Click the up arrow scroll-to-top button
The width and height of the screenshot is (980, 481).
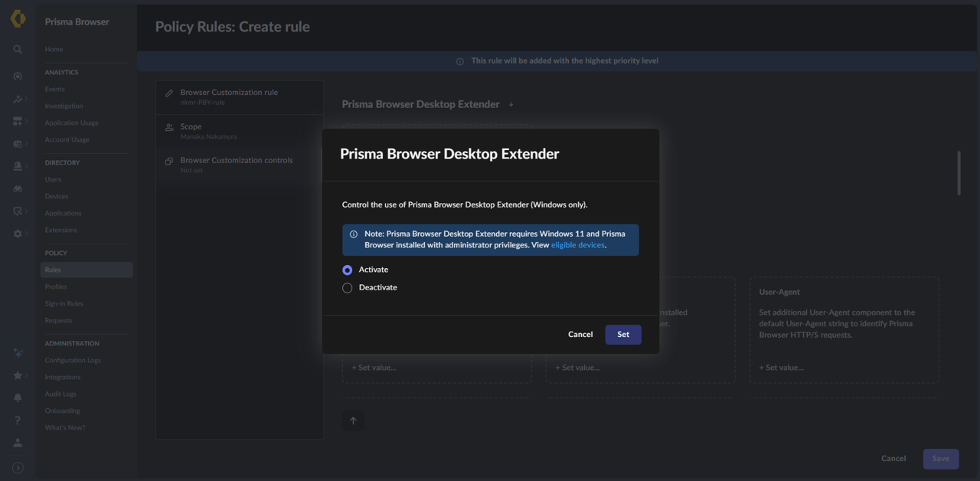click(x=353, y=420)
